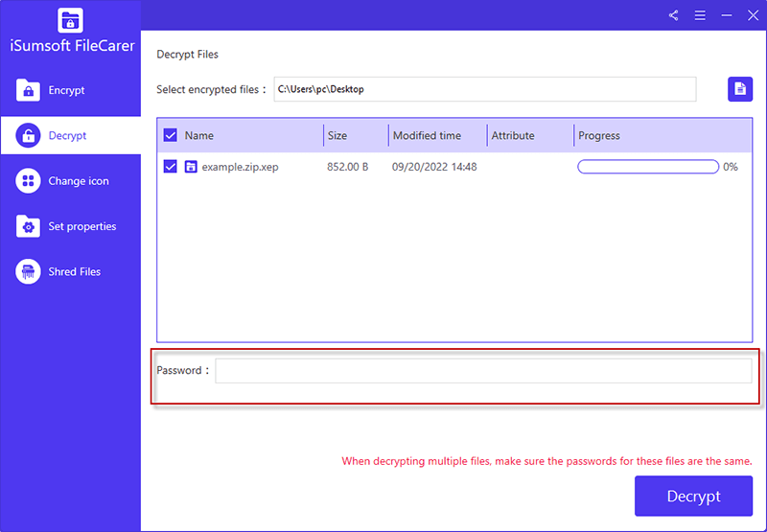Click the Attribute column header

[x=513, y=135]
